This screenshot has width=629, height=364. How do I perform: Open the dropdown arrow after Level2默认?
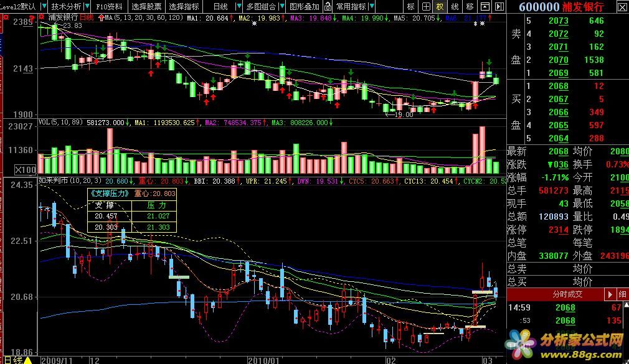point(44,6)
